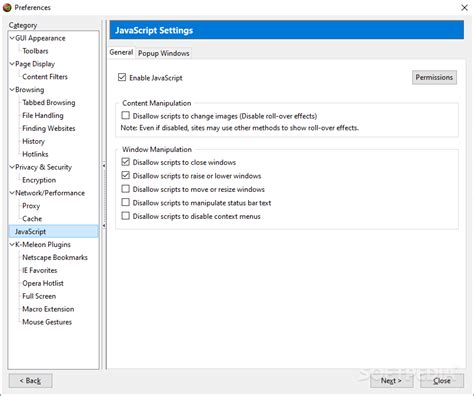Select the JavaScript category item
Viewport: 474px width, 396px height.
click(30, 231)
